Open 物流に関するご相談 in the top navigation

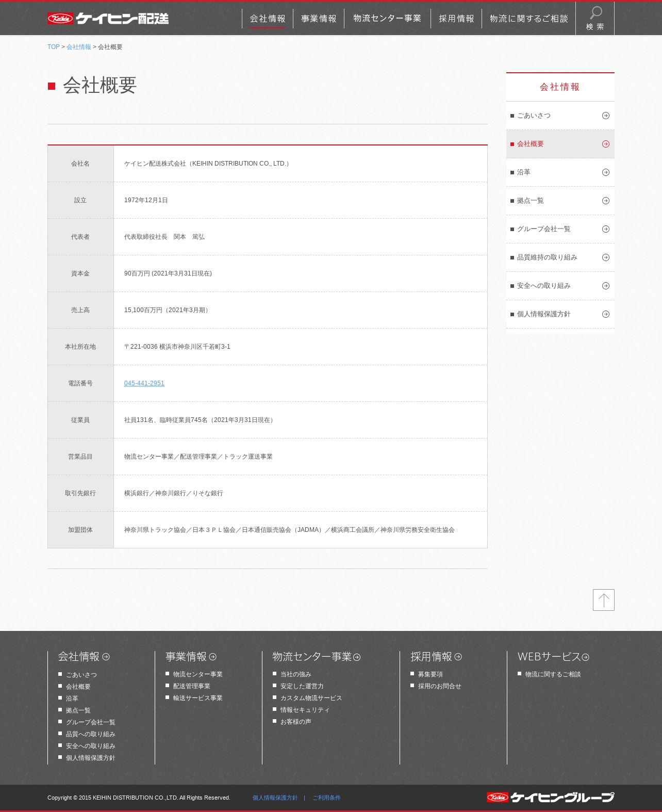click(x=528, y=19)
